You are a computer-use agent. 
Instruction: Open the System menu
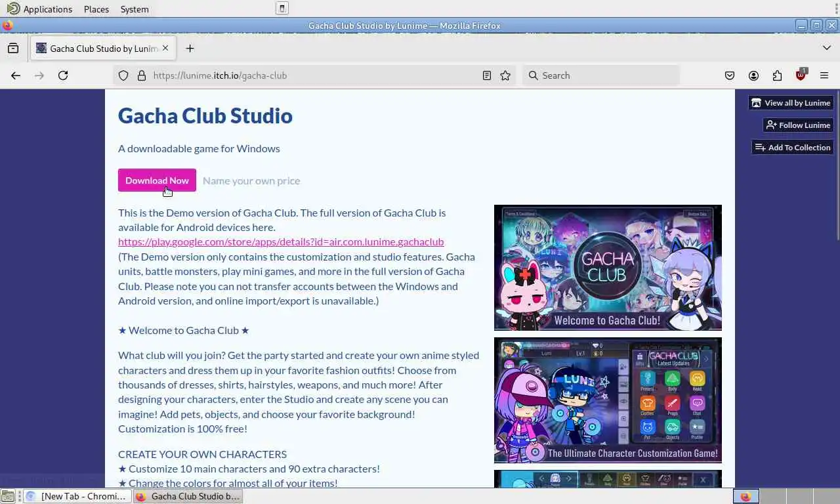tap(135, 9)
